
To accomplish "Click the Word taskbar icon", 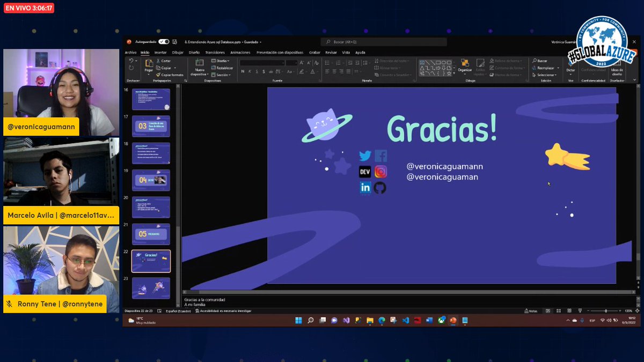I will point(429,320).
